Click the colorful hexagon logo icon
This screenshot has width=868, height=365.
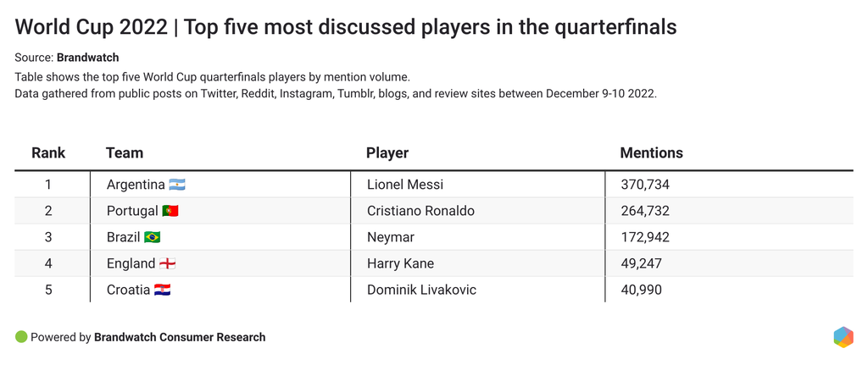tap(843, 336)
